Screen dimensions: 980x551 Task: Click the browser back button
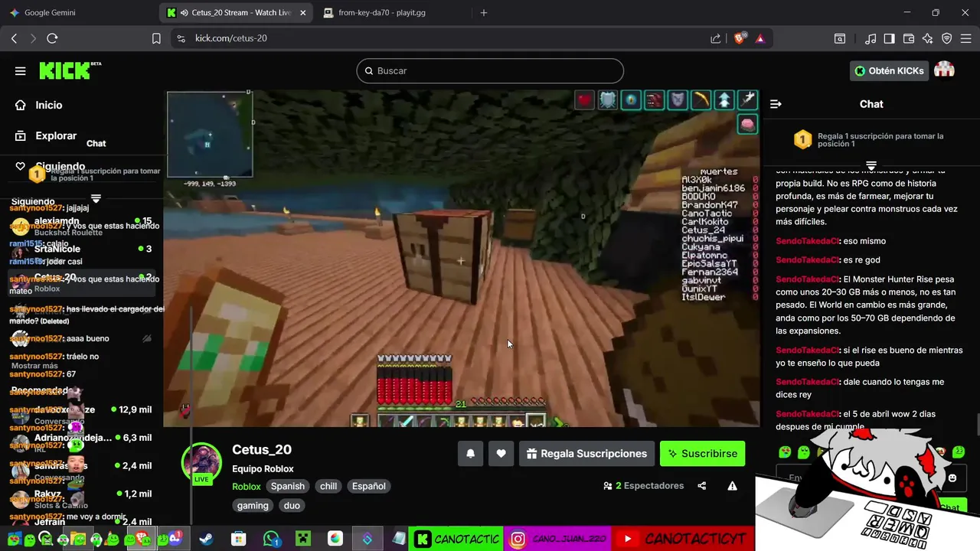14,38
